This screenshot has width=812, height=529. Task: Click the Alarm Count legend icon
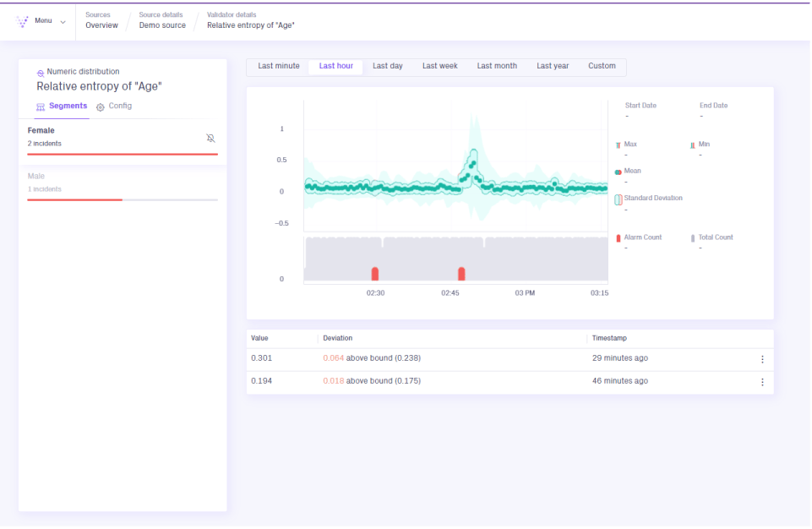click(618, 238)
